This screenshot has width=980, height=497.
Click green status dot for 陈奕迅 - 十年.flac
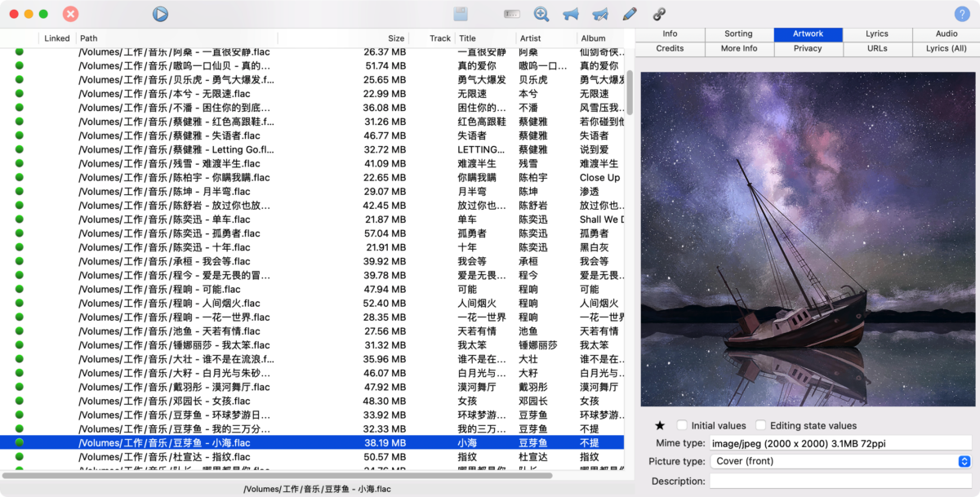(x=19, y=247)
